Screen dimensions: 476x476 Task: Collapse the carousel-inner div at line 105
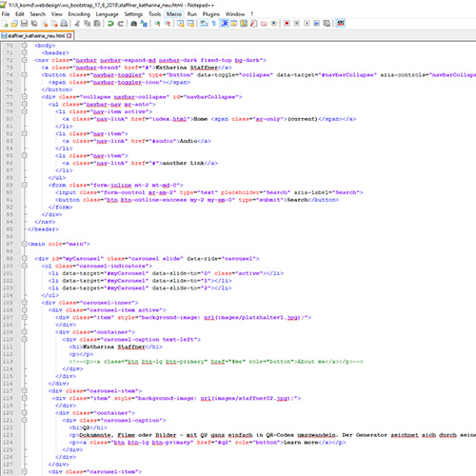tap(25, 303)
